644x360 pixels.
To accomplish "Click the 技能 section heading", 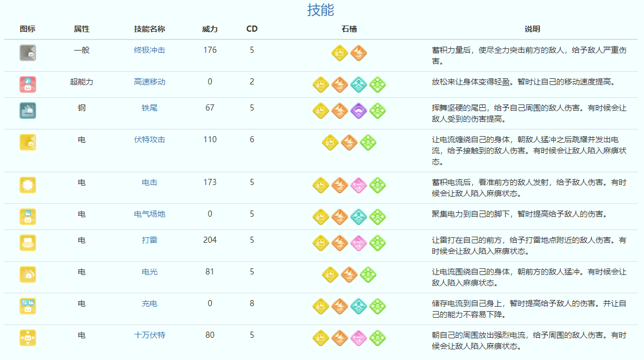I will pyautogui.click(x=321, y=10).
